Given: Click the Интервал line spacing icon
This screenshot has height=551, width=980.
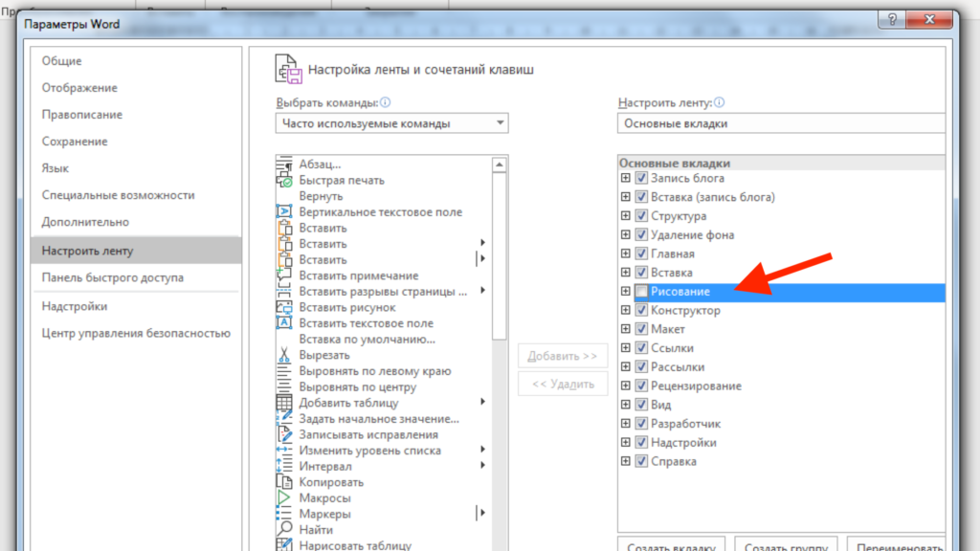Looking at the screenshot, I should point(284,466).
